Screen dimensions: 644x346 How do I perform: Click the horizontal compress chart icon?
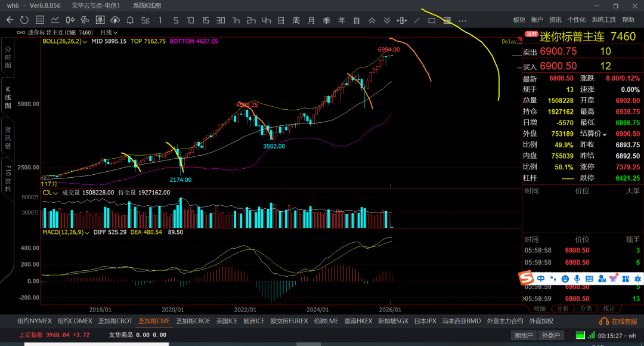[402, 20]
